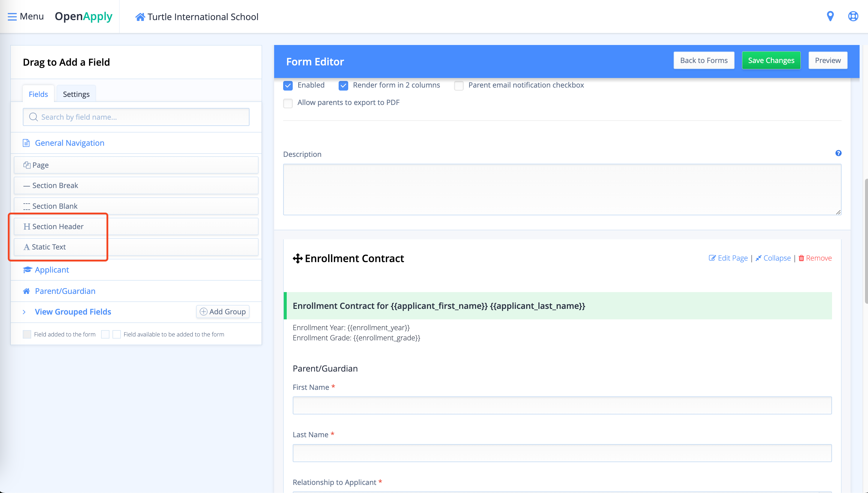Expand the Applicant fields section
The height and width of the screenshot is (493, 868).
tap(52, 270)
